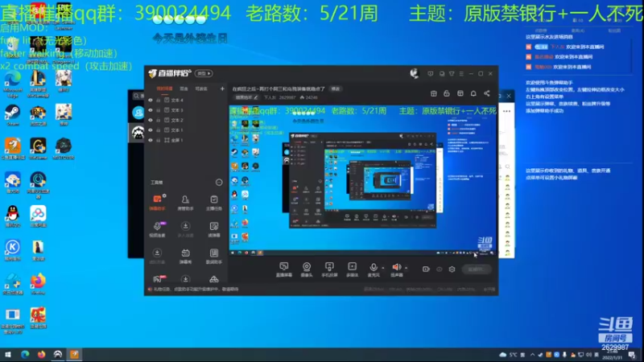Open the settings gear near start button
644x362 pixels.
452,269
